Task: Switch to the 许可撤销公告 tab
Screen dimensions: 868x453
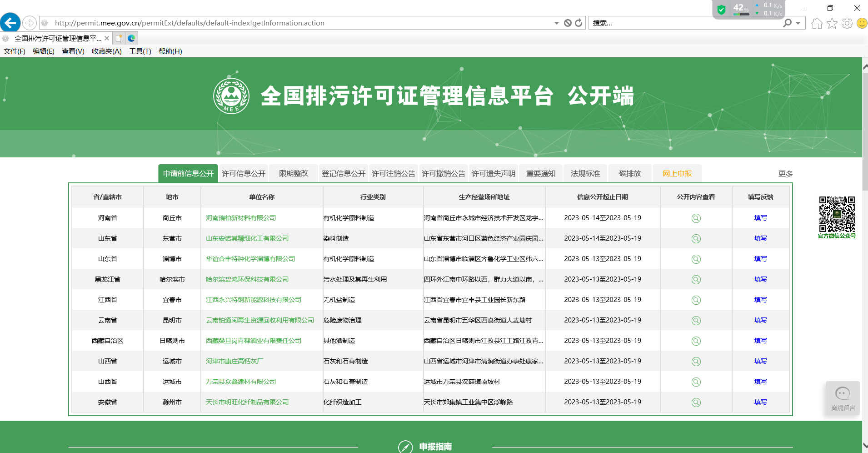Action: tap(444, 173)
